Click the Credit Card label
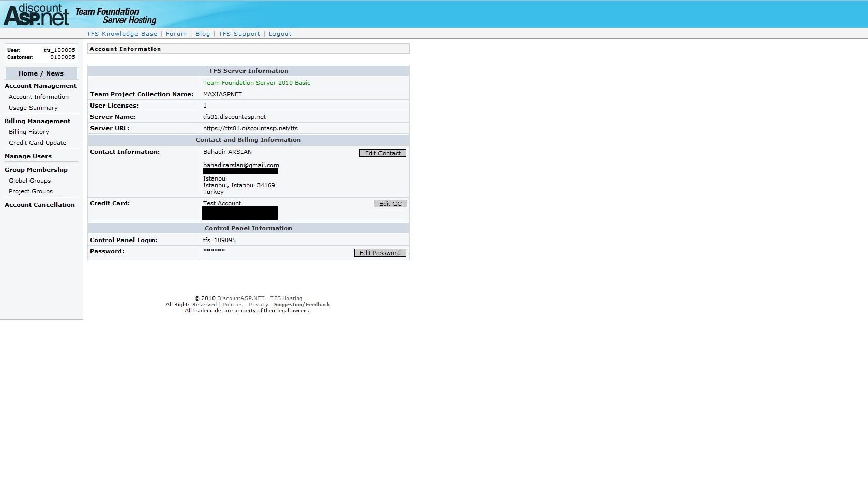Viewport: 868px width, 478px height. click(x=110, y=203)
